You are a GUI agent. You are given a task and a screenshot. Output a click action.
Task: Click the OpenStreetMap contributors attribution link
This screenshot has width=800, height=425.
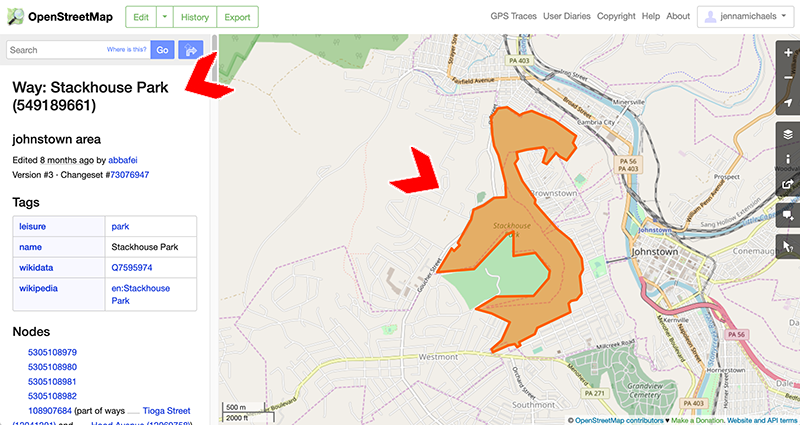pyautogui.click(x=617, y=420)
